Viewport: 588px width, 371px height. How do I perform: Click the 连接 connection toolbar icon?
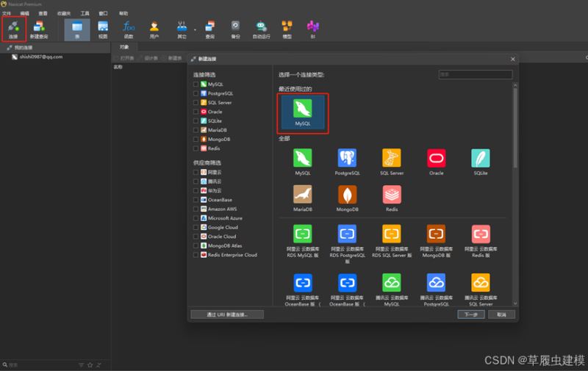(x=13, y=29)
